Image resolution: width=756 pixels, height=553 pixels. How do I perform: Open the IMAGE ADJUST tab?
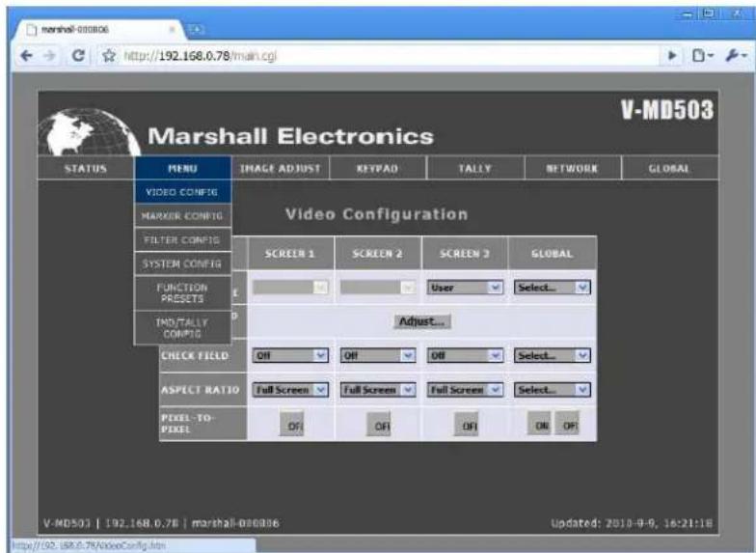[x=281, y=168]
